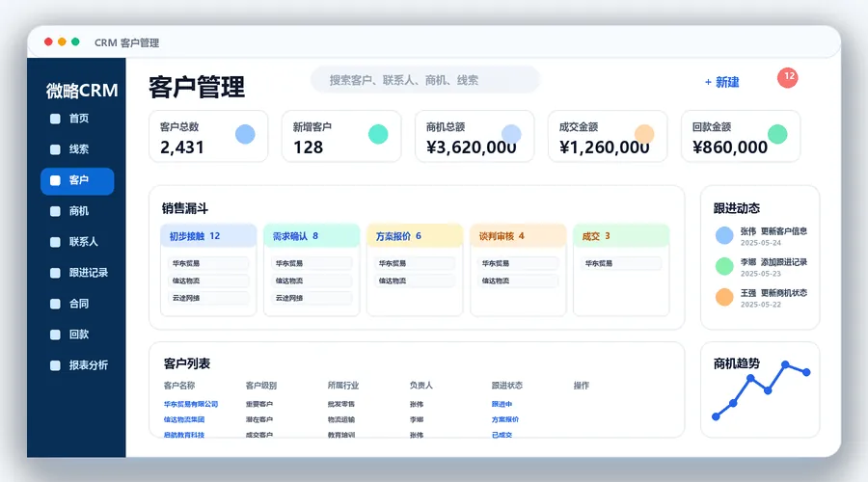
Task: Select the 成交 3 funnel stage header
Action: pyautogui.click(x=621, y=236)
